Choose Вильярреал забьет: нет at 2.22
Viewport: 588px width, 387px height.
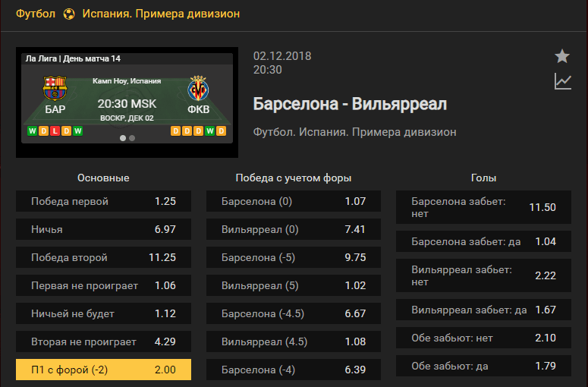(x=484, y=275)
